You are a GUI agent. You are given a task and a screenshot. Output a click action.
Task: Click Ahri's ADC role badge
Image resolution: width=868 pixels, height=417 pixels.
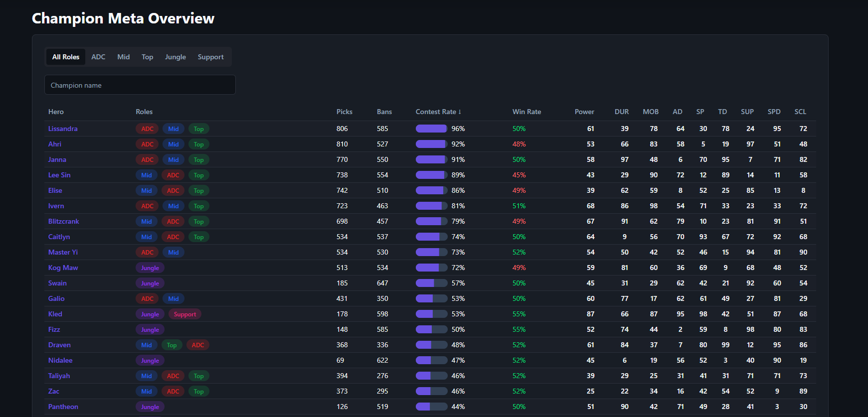point(147,144)
